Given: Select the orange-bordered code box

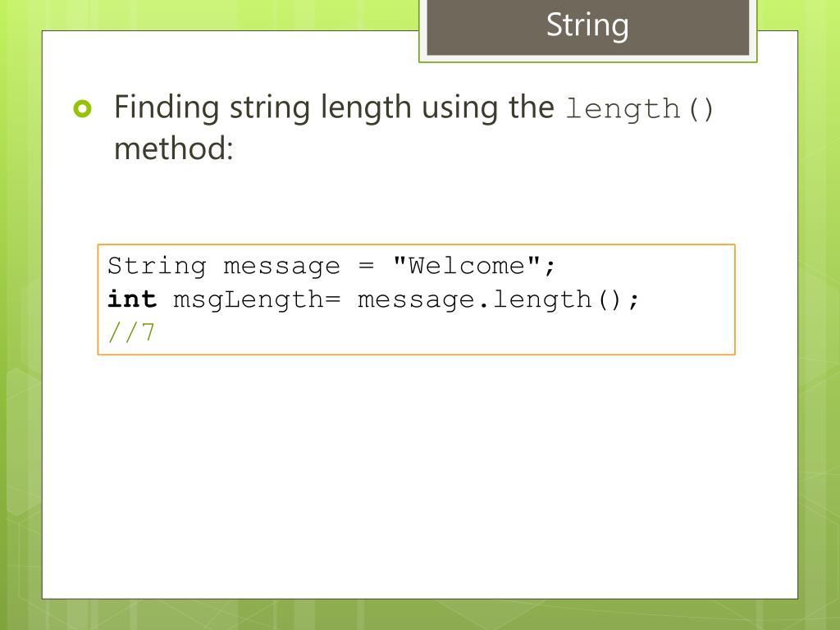Looking at the screenshot, I should 416,299.
